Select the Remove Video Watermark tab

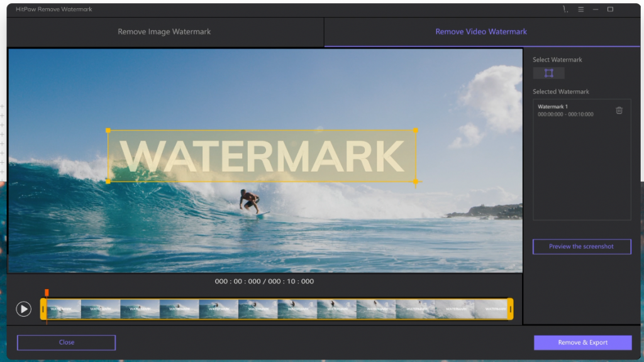pyautogui.click(x=481, y=31)
